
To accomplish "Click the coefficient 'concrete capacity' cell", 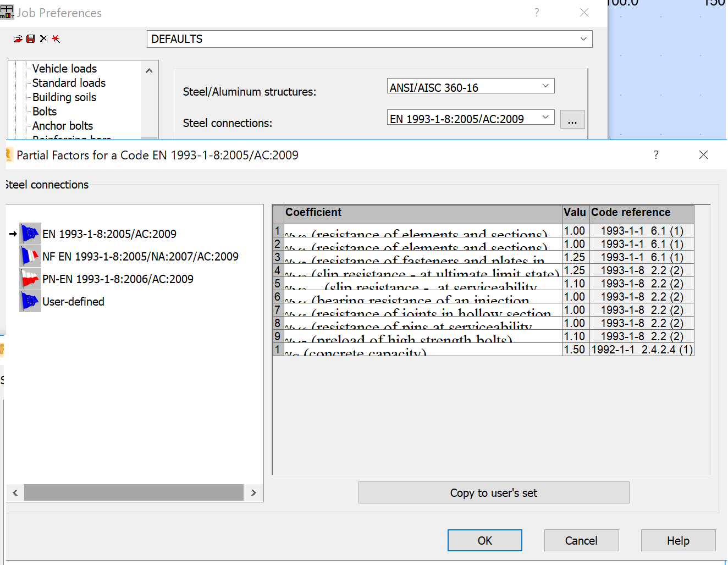I will pyautogui.click(x=423, y=350).
